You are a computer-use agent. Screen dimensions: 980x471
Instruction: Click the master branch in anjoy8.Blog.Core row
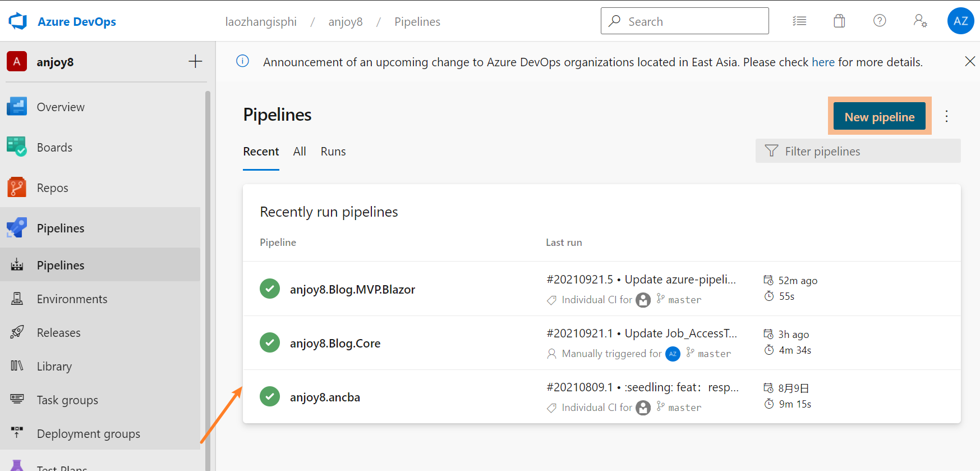714,354
